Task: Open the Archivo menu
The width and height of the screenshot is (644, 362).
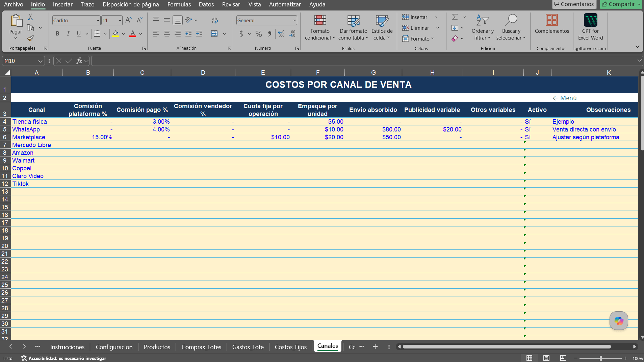Action: [14, 4]
